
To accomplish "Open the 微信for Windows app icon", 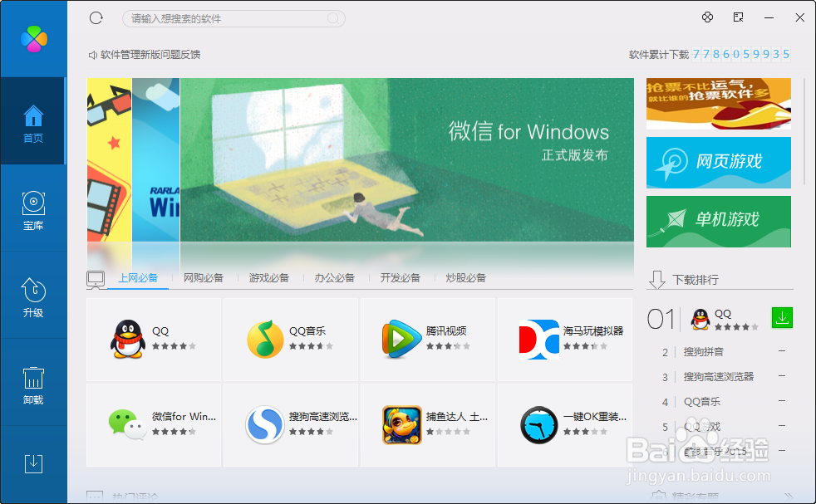I will click(x=127, y=424).
